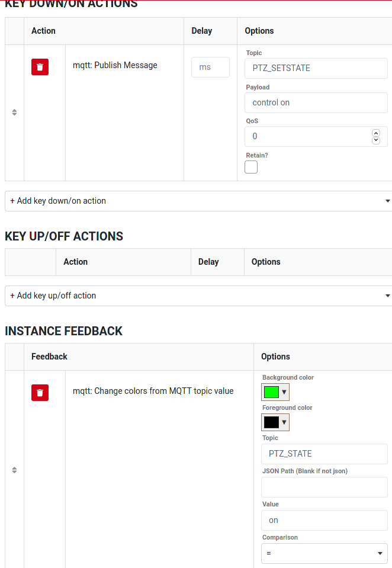Open the Background color picker
Image resolution: width=392 pixels, height=568 pixels.
point(275,392)
